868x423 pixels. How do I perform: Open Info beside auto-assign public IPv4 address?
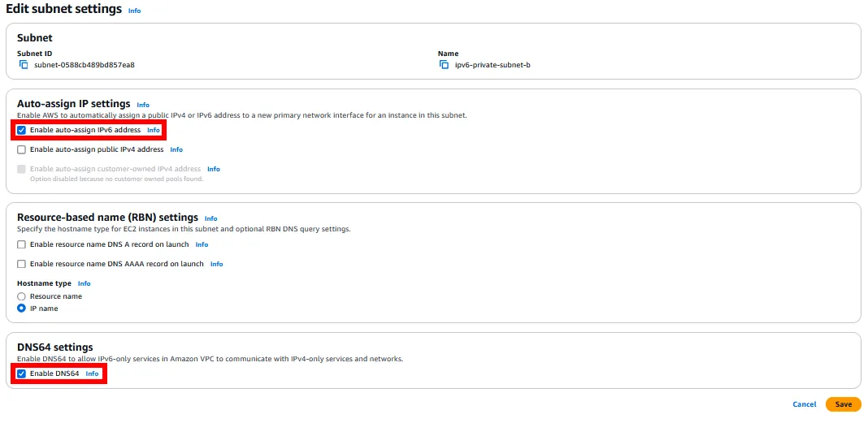pyautogui.click(x=176, y=150)
